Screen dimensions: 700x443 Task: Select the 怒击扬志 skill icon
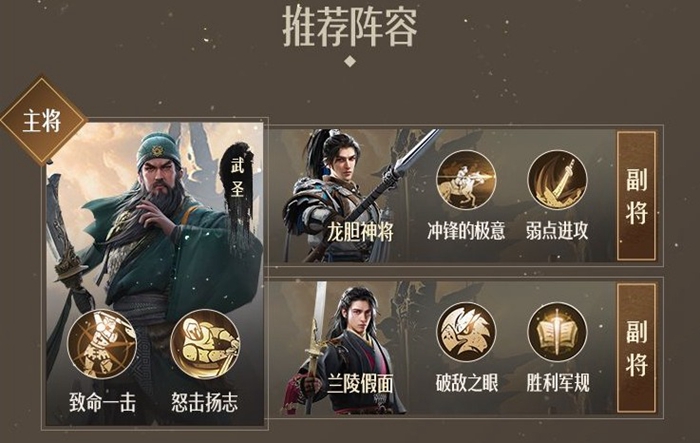click(x=205, y=344)
